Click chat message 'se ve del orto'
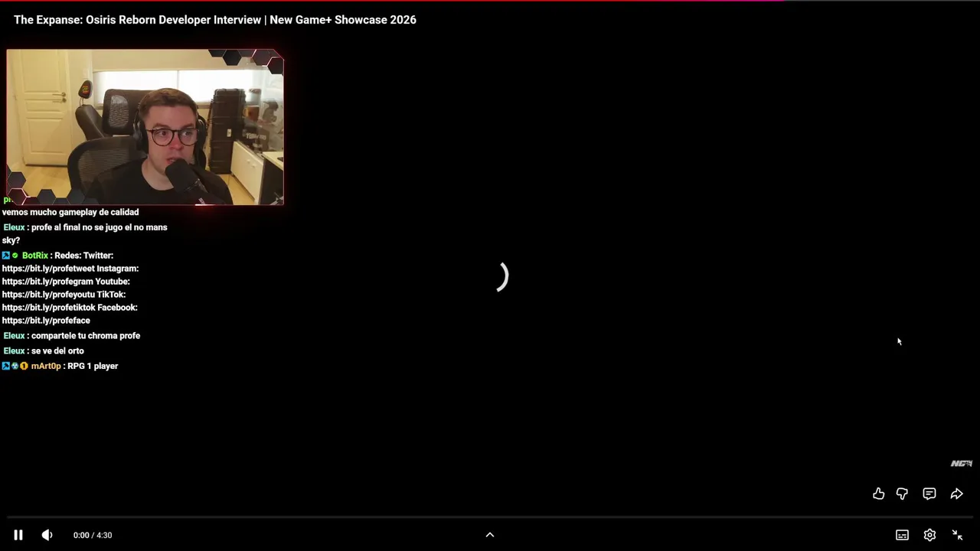The image size is (980, 551). tap(57, 350)
